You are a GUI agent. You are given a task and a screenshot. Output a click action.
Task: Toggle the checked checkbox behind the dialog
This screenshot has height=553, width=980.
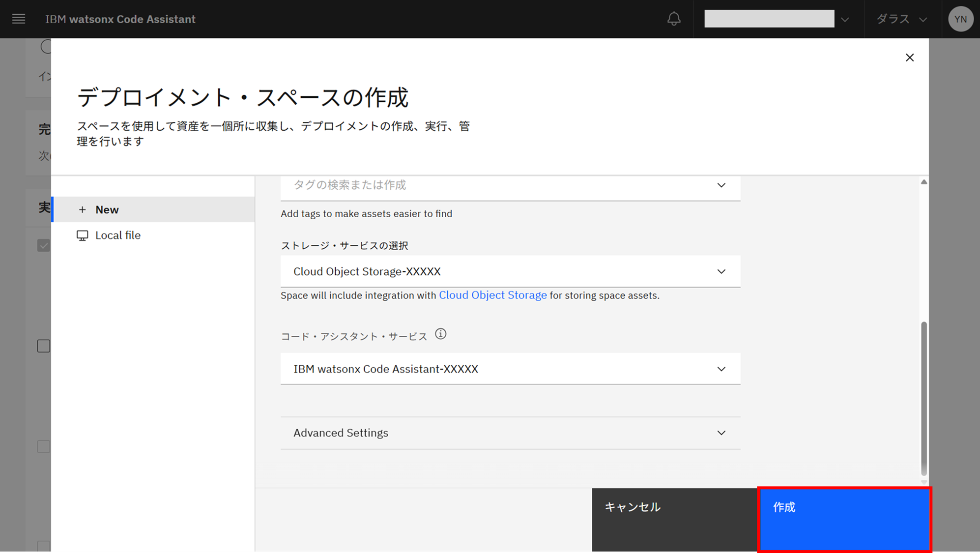click(44, 245)
